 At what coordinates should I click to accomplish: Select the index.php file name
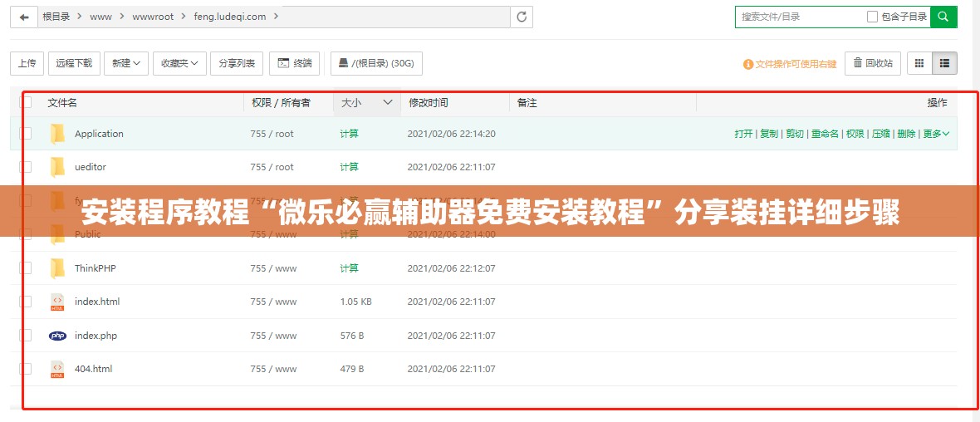96,336
